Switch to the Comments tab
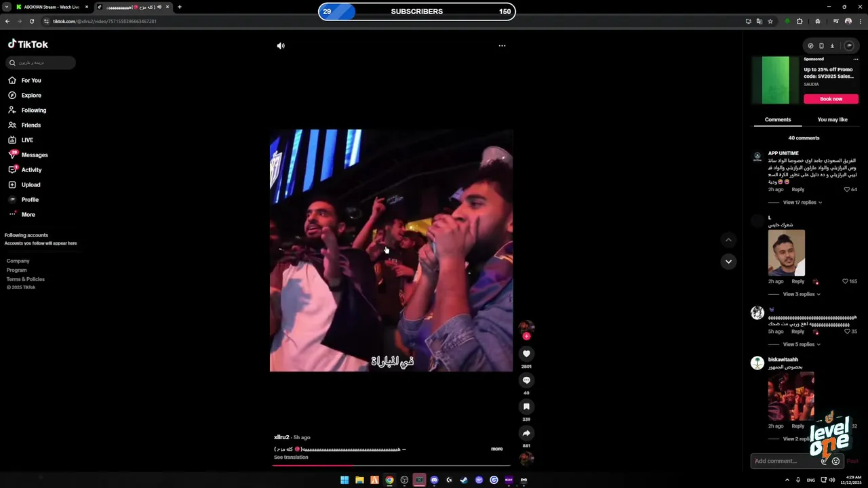868x488 pixels. pos(778,120)
